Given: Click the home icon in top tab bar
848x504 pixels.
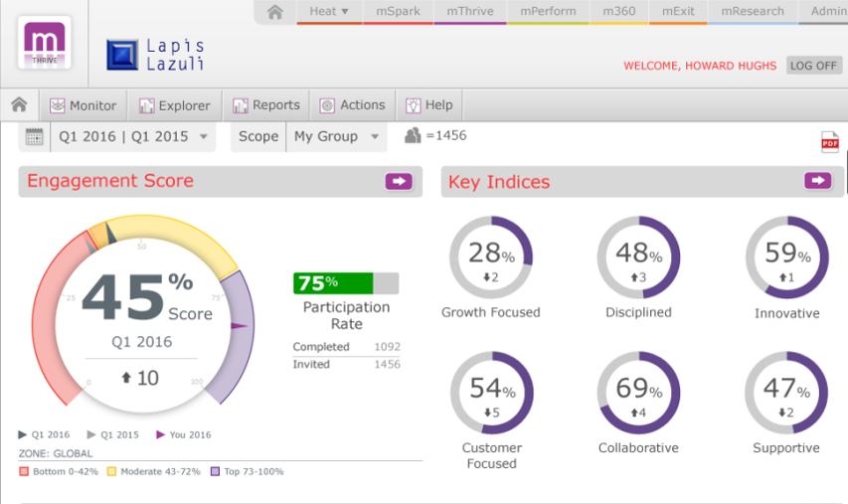Looking at the screenshot, I should pos(275,12).
